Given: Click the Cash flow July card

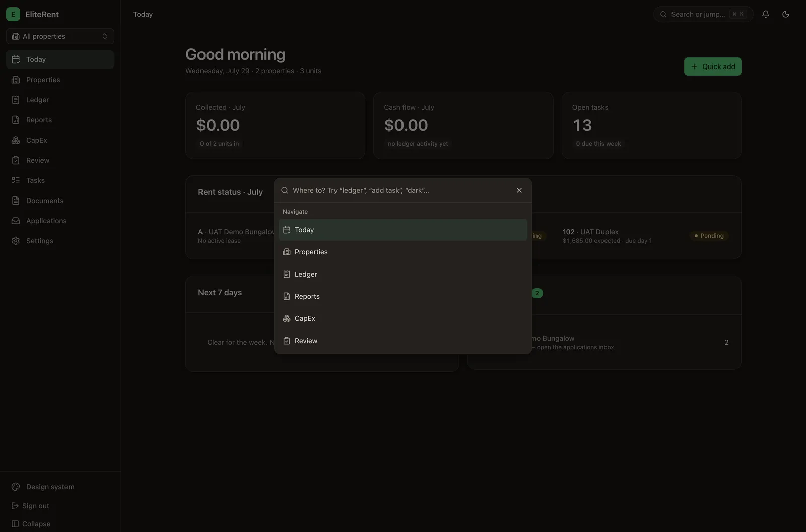Looking at the screenshot, I should 463,125.
